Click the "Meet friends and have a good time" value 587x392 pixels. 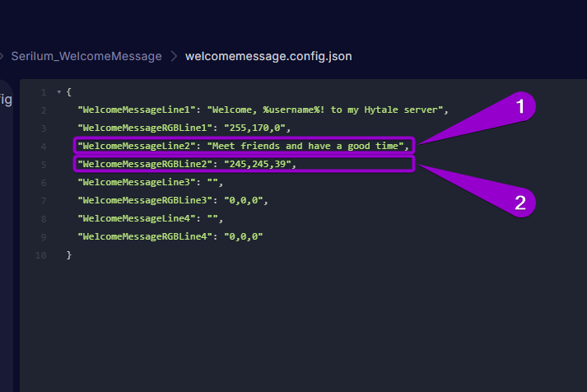[305, 146]
